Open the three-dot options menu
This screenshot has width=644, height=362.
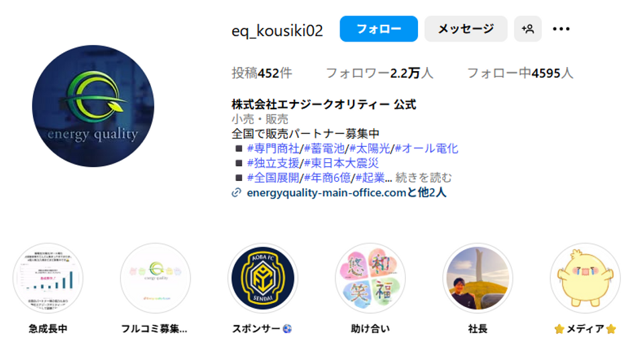click(x=561, y=29)
